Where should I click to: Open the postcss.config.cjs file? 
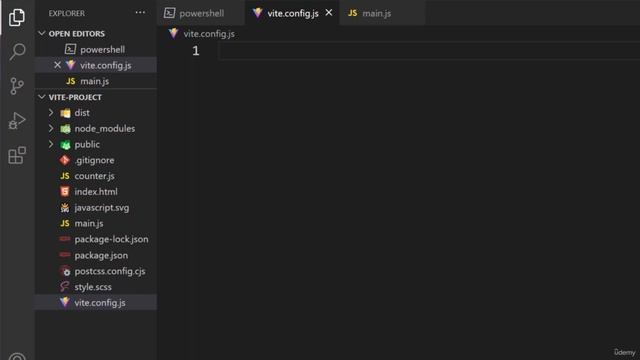tap(96, 271)
